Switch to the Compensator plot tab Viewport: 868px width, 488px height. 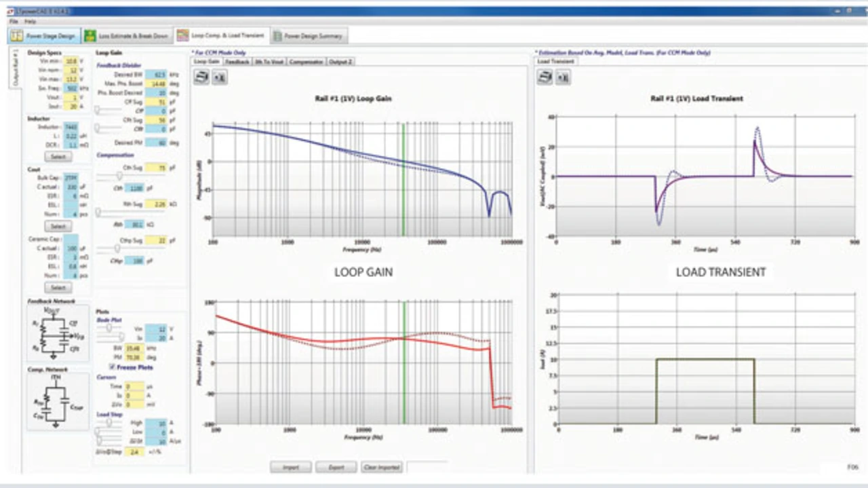pyautogui.click(x=306, y=62)
